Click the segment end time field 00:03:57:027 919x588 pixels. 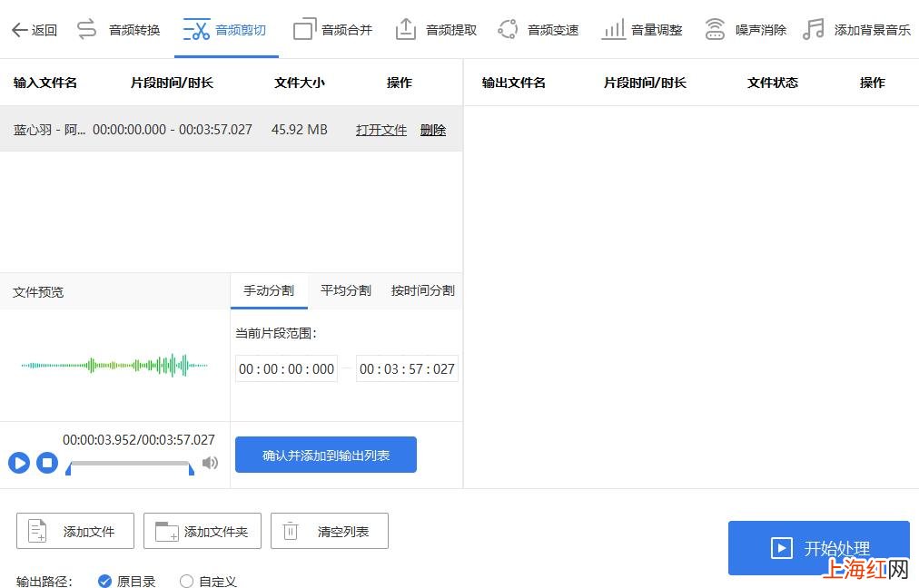tap(407, 369)
